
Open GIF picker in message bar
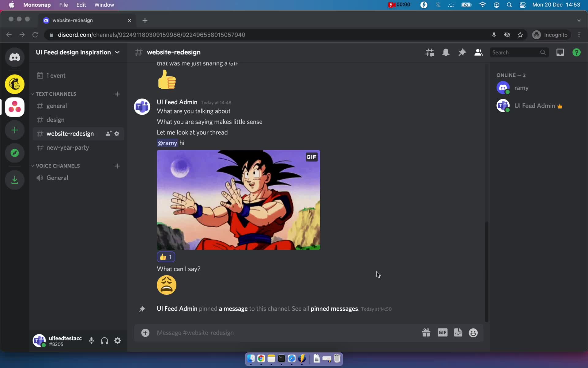(442, 333)
